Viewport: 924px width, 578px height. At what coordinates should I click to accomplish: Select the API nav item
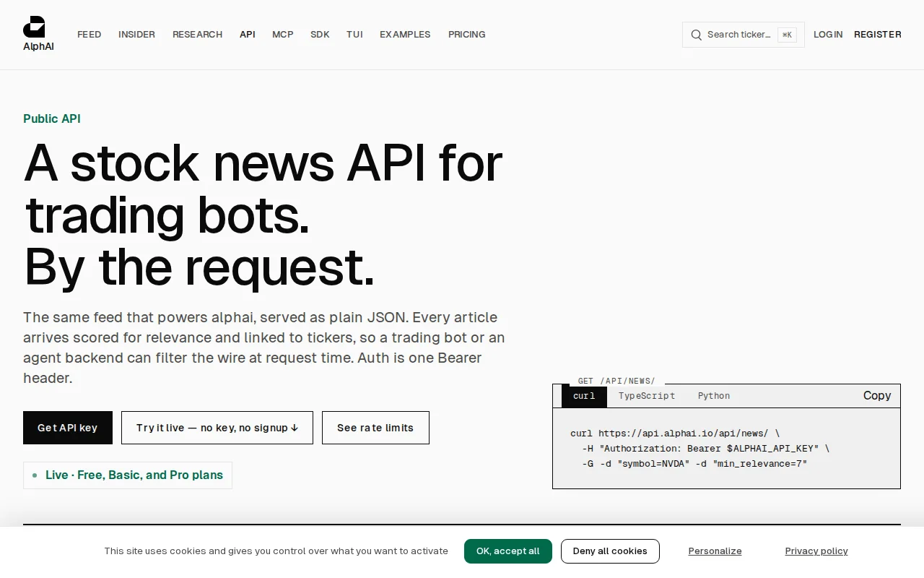coord(248,35)
